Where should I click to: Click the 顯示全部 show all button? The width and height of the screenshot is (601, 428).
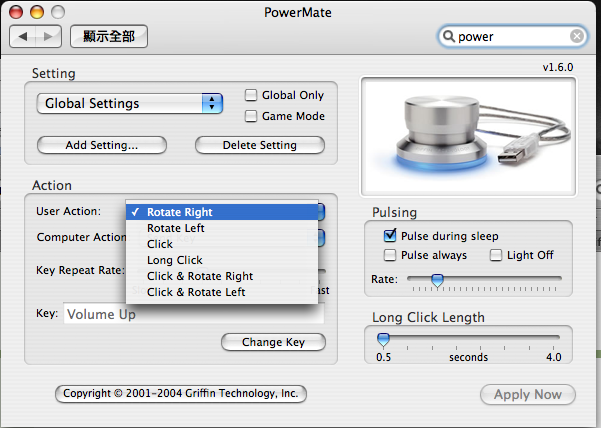point(109,37)
